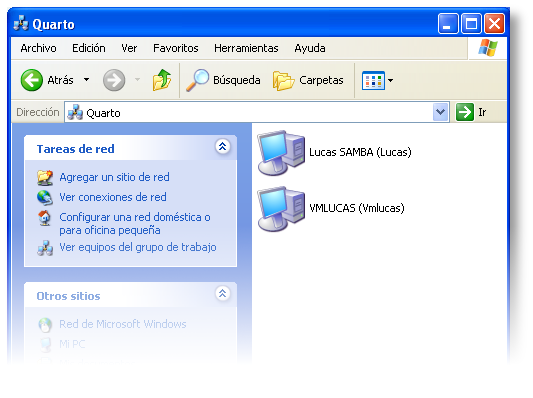Screen dimensions: 533x398
Task: Open the Edición menu
Action: click(x=89, y=48)
